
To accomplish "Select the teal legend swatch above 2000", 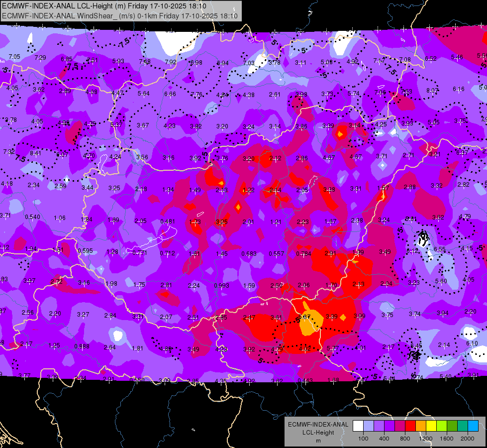I will pyautogui.click(x=463, y=426).
